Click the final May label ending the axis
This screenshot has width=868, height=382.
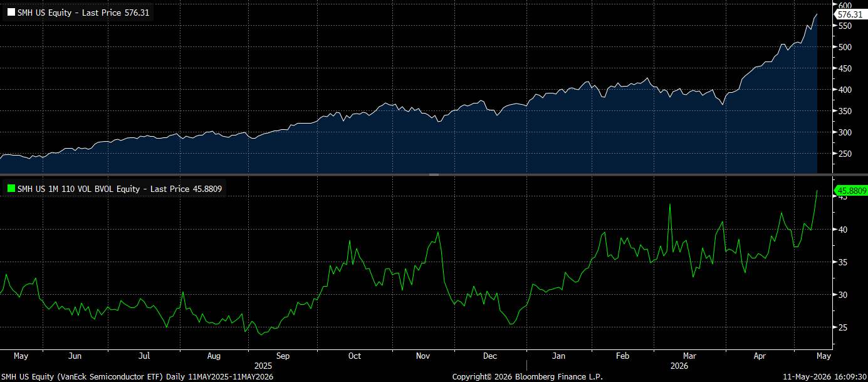pyautogui.click(x=823, y=356)
